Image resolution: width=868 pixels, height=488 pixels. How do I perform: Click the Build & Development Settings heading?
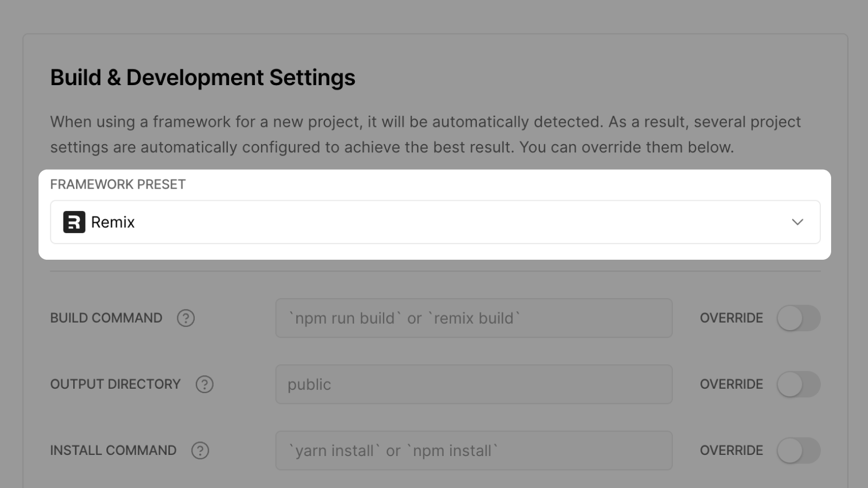coord(203,78)
